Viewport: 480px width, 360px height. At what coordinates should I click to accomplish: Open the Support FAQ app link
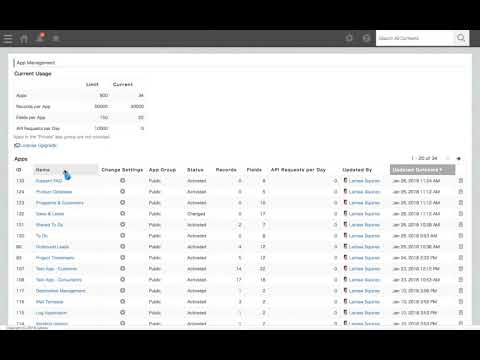pos(49,181)
